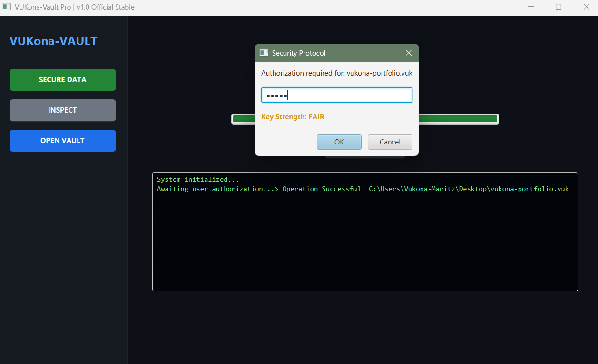This screenshot has height=364, width=598.
Task: Select the INSPECT button in the sidebar
Action: [62, 110]
